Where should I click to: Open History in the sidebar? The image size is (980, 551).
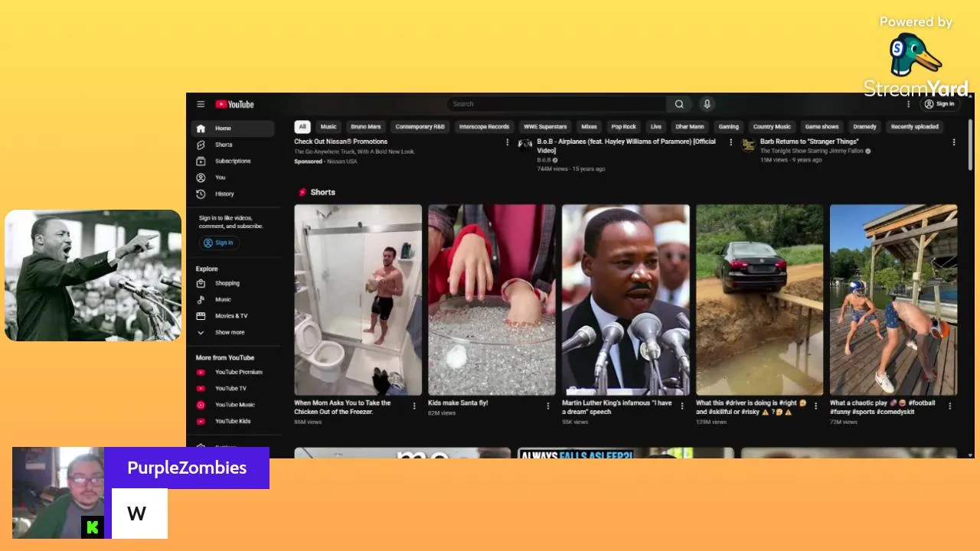tap(232, 194)
